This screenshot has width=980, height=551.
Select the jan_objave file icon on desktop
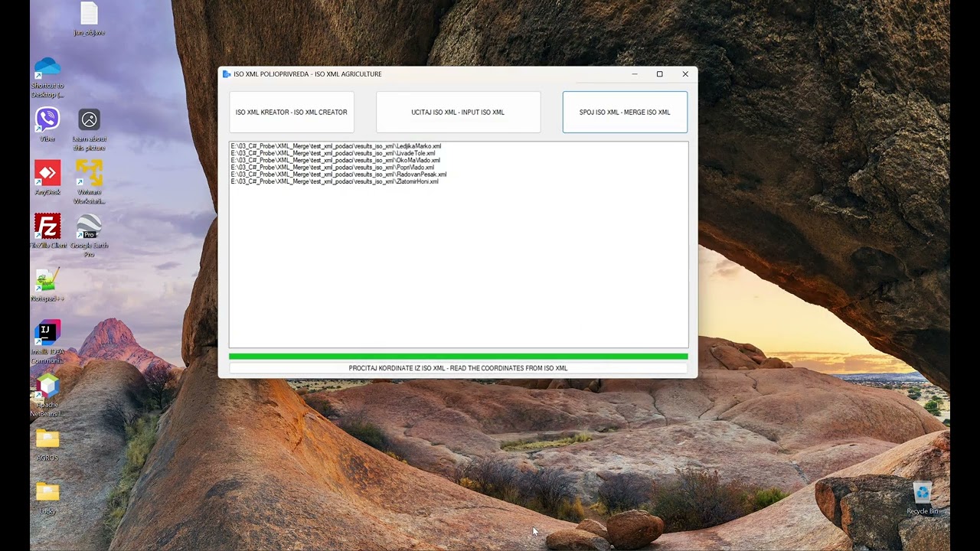coord(89,19)
